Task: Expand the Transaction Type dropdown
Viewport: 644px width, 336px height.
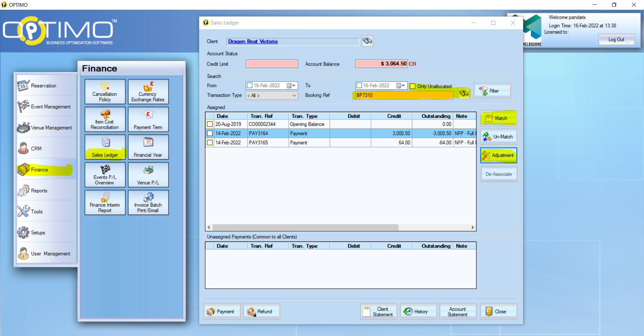Action: [294, 95]
